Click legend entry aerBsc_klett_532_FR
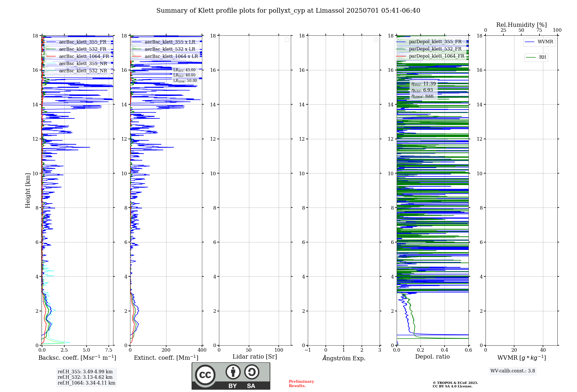 point(76,49)
